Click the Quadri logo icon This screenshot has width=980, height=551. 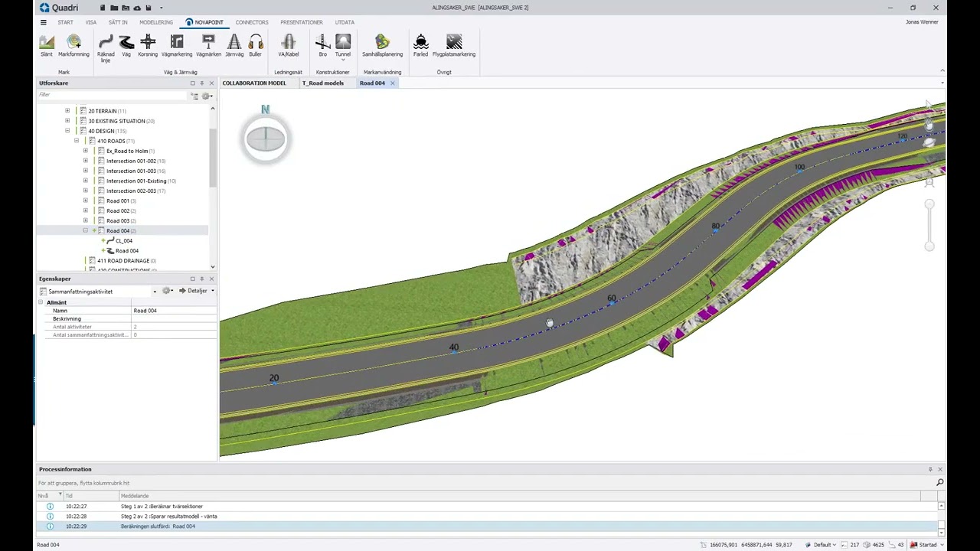(44, 8)
